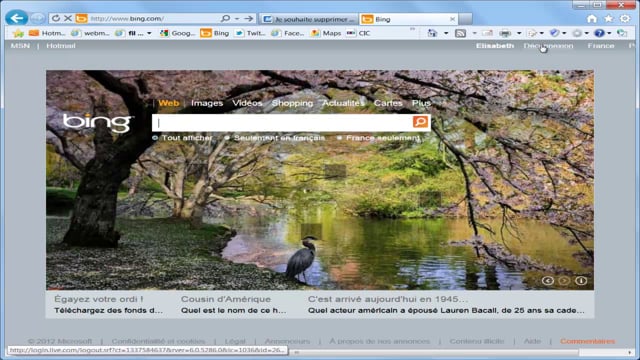Click the magnifier search icon in the address bar

coord(225,18)
